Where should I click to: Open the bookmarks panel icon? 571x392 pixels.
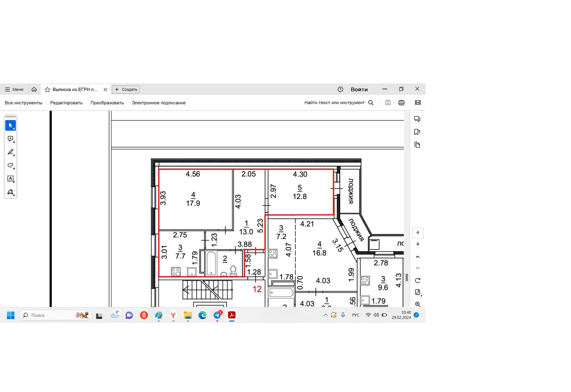point(417,132)
